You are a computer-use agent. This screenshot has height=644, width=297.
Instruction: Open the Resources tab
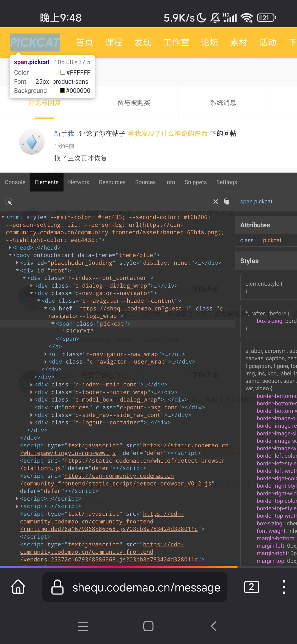click(x=112, y=182)
